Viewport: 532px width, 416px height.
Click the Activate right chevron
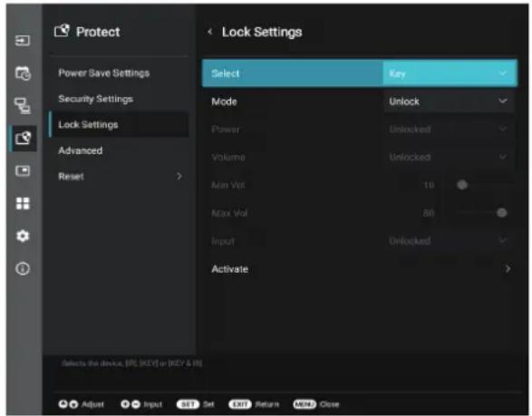[x=508, y=269]
